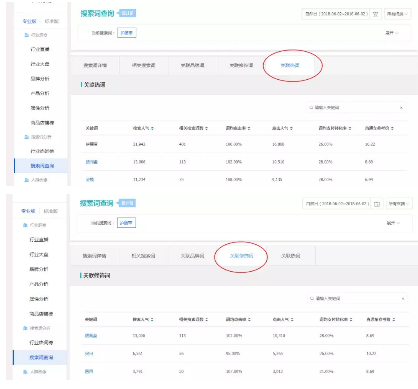The width and height of the screenshot is (418, 389).
Task: Expand the filter bar with 展开 in the upper screenshot
Action: (x=392, y=33)
